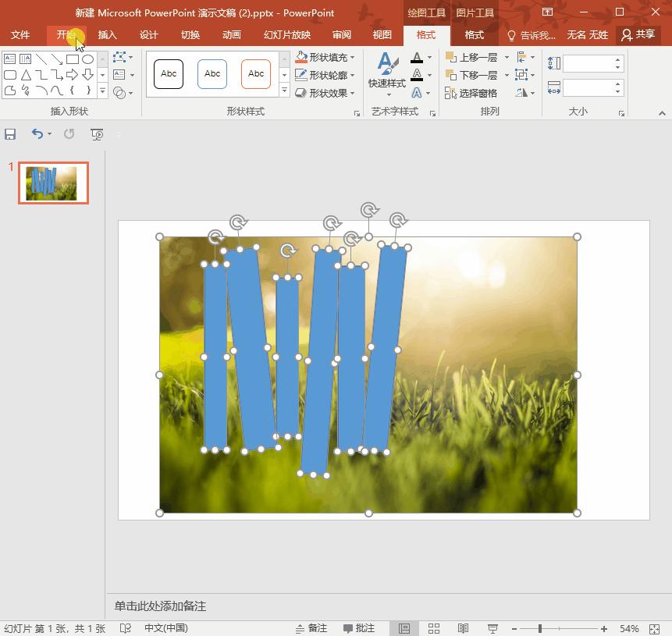The height and width of the screenshot is (636, 672).
Task: Toggle the Notes (备注) pane in status bar
Action: pos(311,628)
